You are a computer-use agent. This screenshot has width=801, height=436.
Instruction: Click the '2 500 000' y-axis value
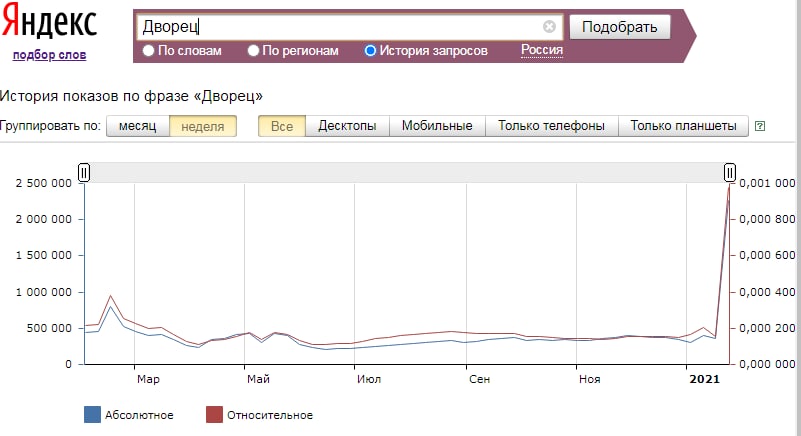[44, 183]
